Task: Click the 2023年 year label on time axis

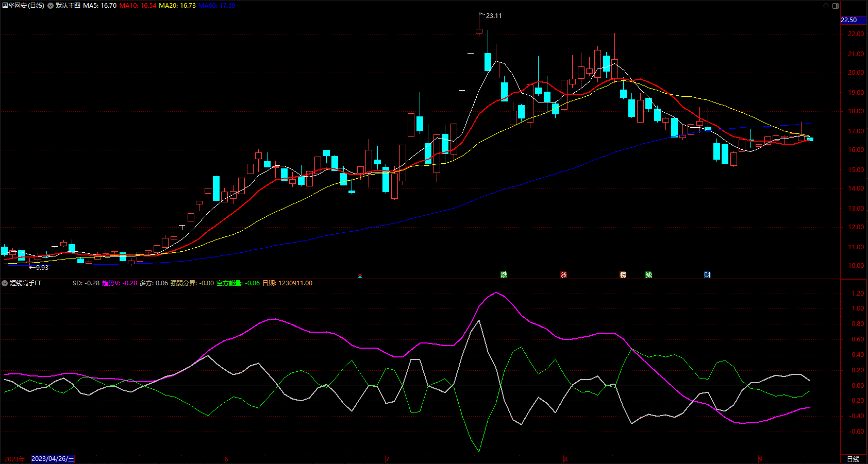Action: (14, 459)
